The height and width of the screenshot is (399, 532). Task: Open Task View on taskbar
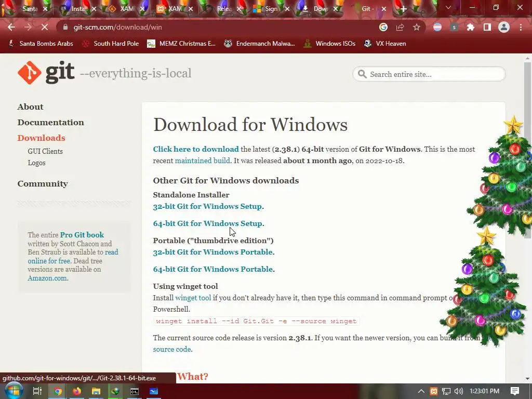(37, 391)
